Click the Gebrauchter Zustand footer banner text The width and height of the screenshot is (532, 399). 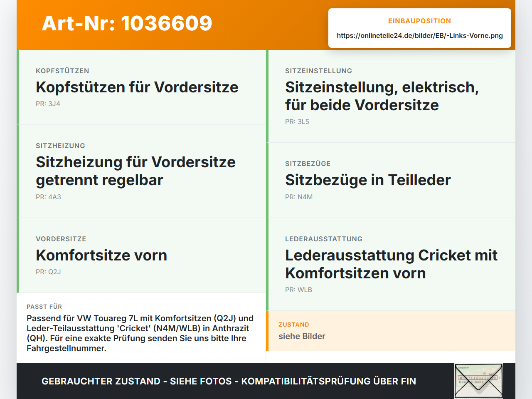229,381
